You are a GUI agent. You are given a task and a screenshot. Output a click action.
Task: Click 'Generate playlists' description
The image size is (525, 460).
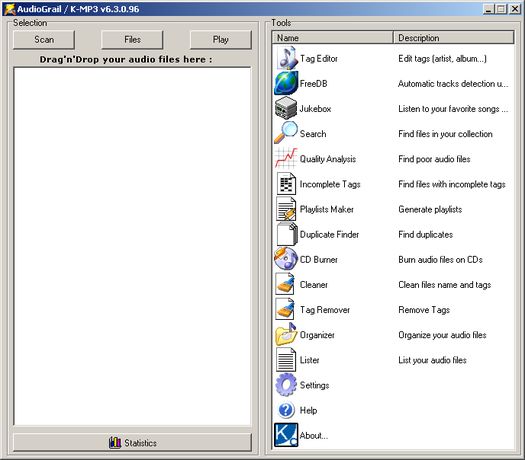point(430,209)
